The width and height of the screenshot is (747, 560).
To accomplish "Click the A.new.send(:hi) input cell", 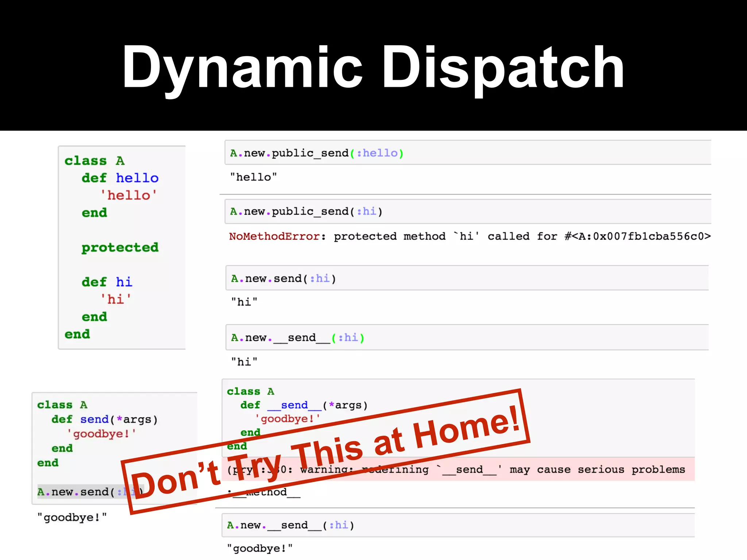I will (283, 279).
